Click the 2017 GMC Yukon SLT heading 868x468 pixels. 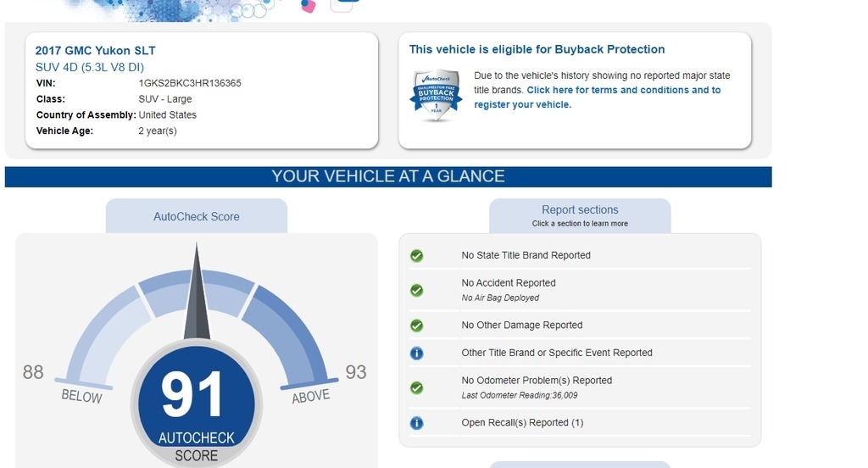pyautogui.click(x=95, y=50)
